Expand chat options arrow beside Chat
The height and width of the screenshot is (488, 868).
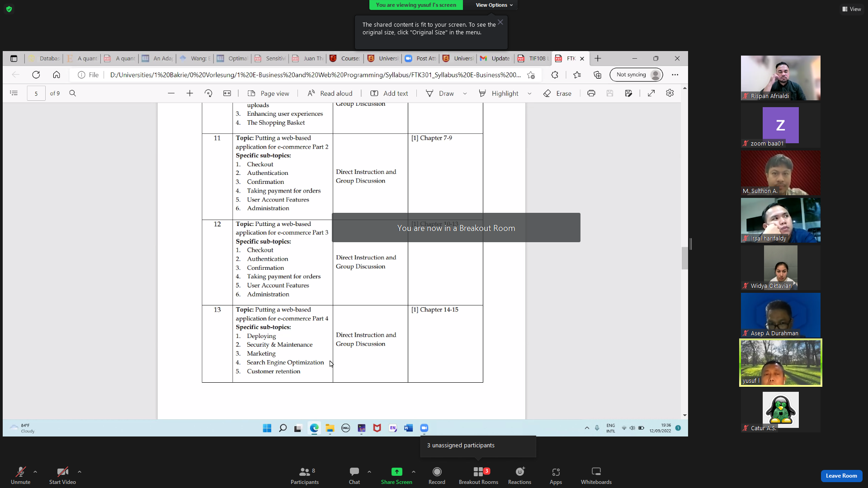click(369, 472)
